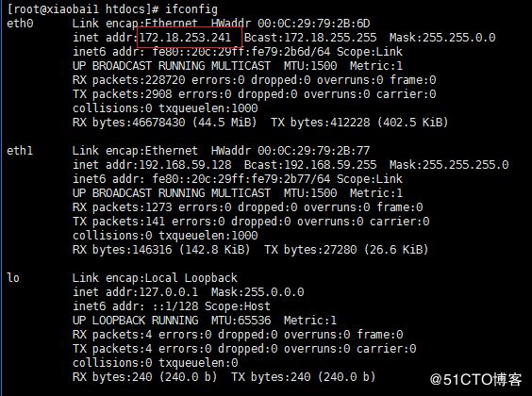The width and height of the screenshot is (532, 396).
Task: Click the loopback address 127.0.0.1
Action: pos(169,292)
